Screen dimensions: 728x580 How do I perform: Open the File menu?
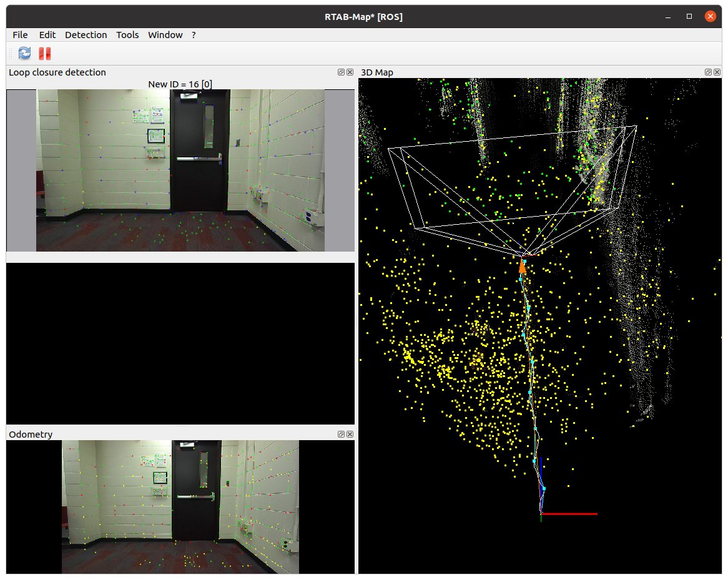tap(20, 35)
